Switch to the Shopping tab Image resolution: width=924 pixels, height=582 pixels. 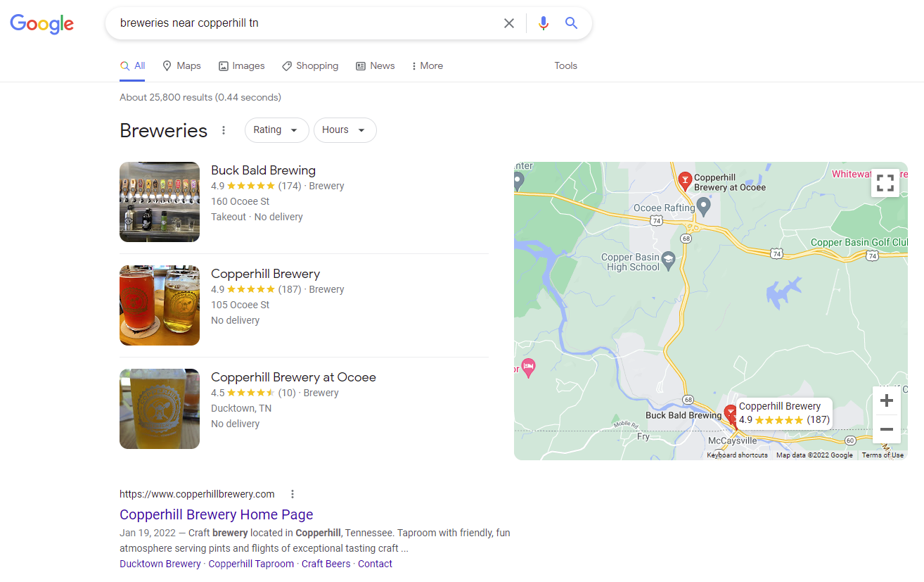click(310, 65)
